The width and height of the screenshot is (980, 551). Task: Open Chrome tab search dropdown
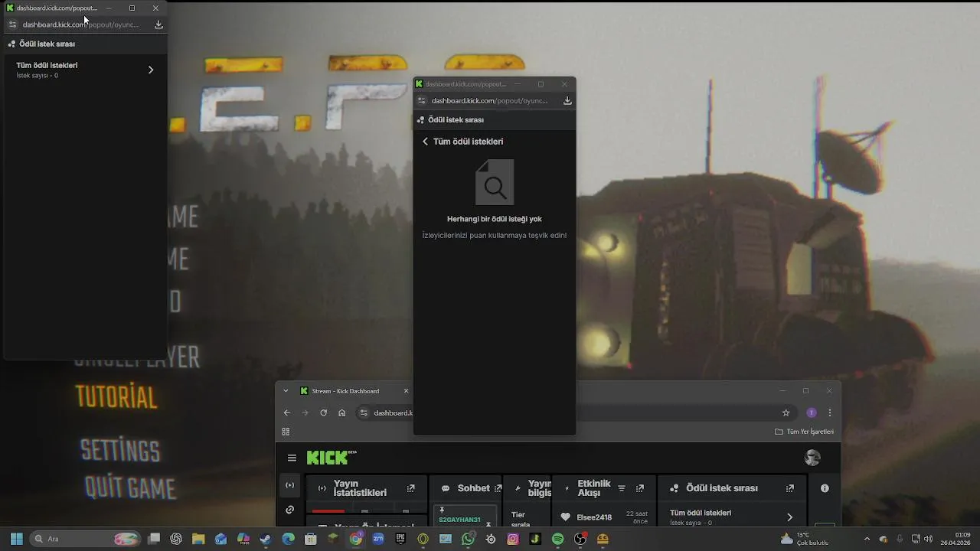[286, 391]
